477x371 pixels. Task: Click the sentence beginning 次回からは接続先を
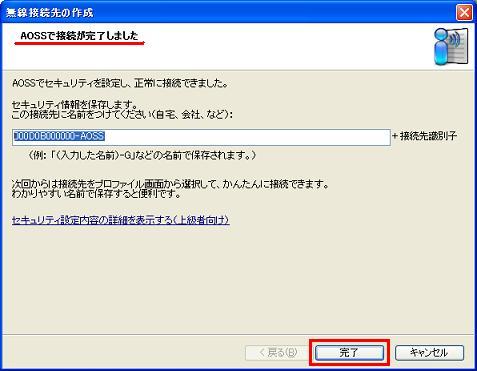click(x=170, y=184)
